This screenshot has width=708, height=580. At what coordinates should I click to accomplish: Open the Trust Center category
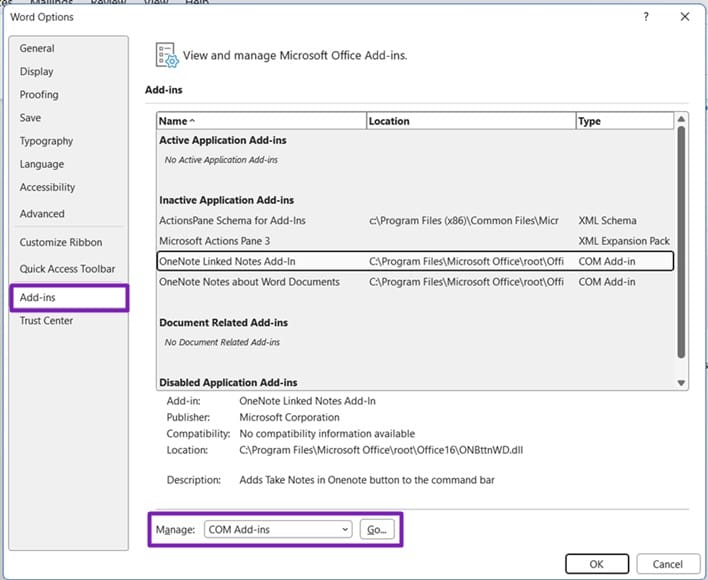click(46, 320)
